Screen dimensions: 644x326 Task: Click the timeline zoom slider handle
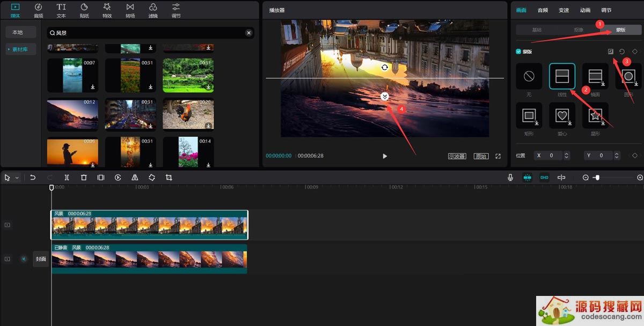point(597,177)
